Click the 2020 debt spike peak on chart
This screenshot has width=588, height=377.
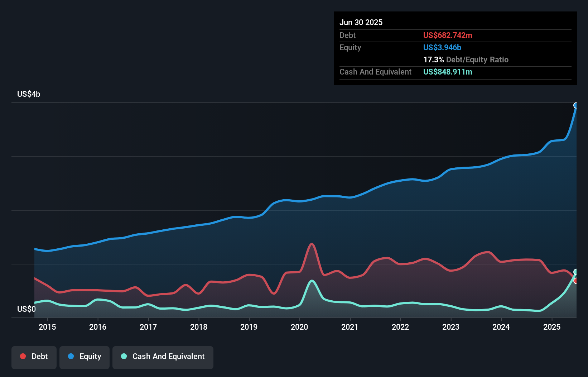click(312, 244)
